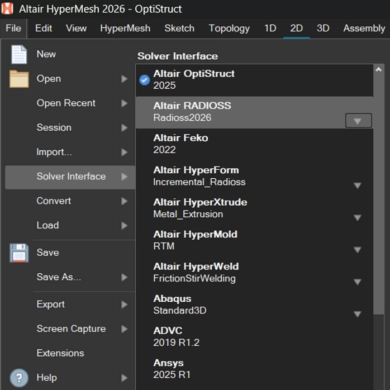The height and width of the screenshot is (390, 390).
Task: Select the Ansys 2025 R1 solver
Action: 255,369
